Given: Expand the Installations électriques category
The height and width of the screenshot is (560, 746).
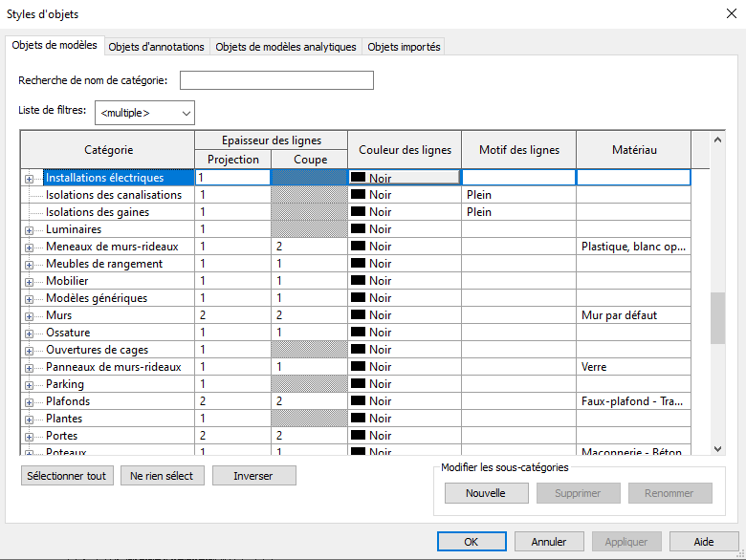Looking at the screenshot, I should click(29, 178).
